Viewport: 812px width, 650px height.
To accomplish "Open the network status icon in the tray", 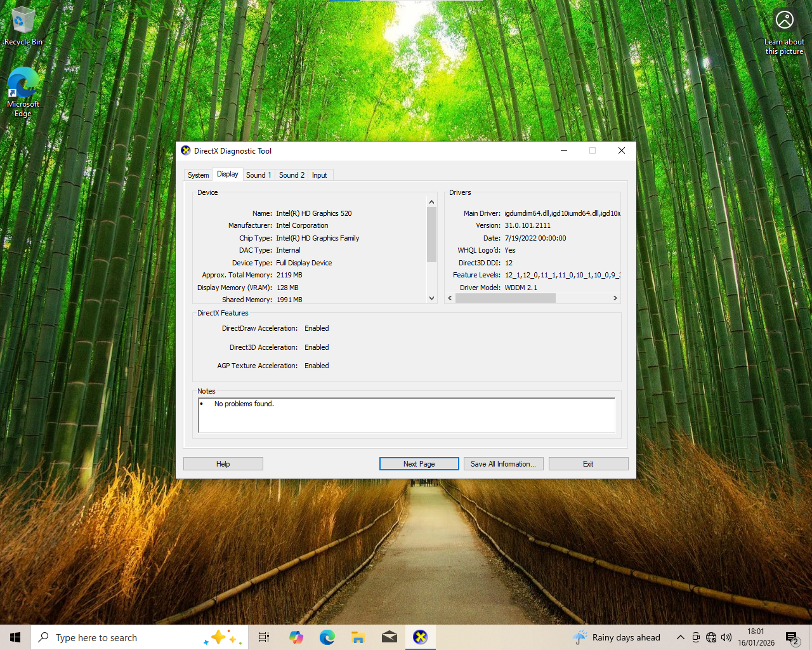I will (x=711, y=637).
